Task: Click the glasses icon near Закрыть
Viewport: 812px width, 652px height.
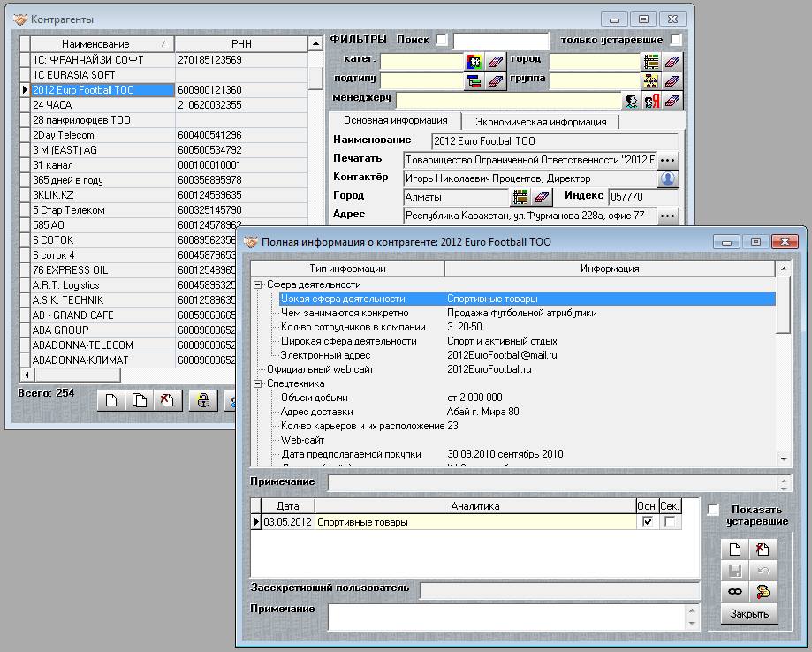Action: tap(735, 591)
